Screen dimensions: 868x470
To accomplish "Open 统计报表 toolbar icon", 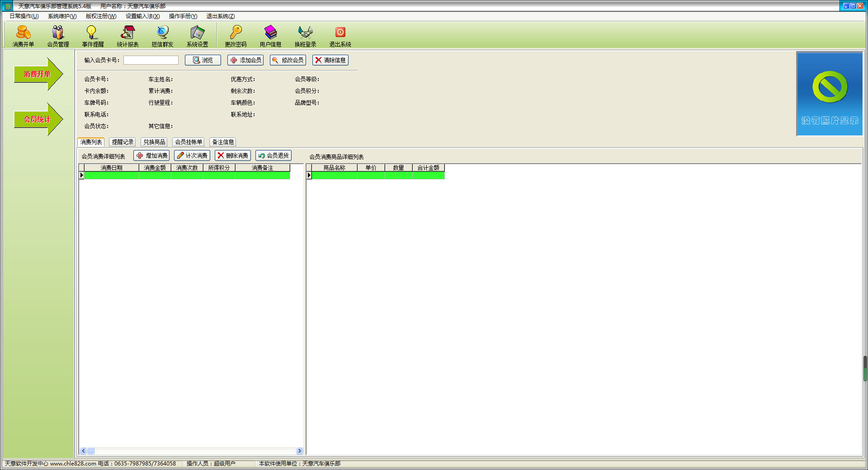I will point(128,32).
